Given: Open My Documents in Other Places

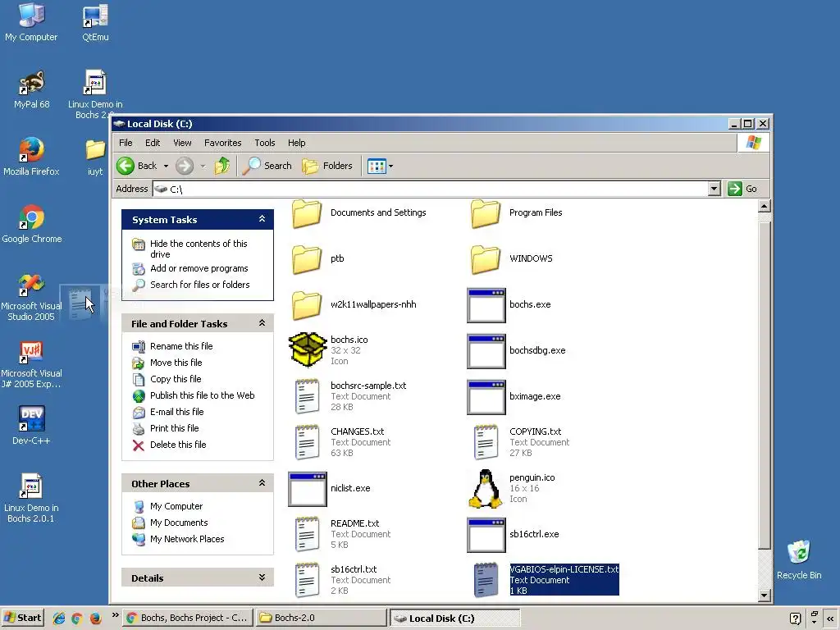Looking at the screenshot, I should click(178, 523).
